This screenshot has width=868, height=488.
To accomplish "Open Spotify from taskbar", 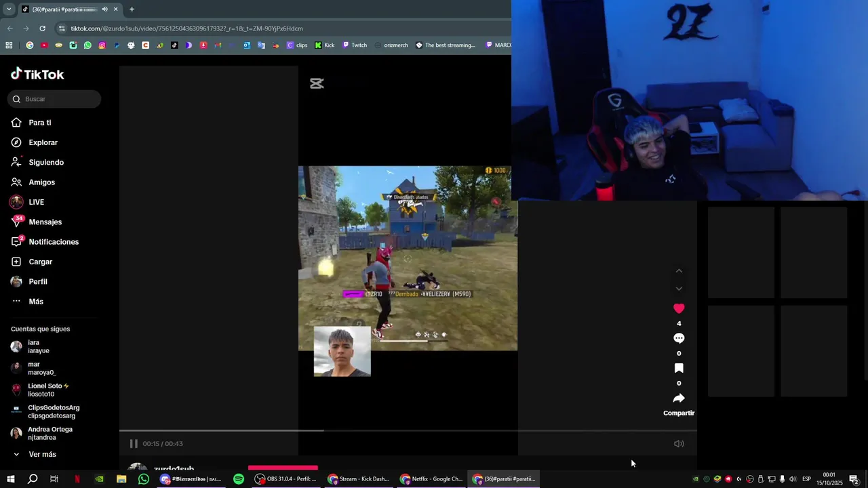I will pyautogui.click(x=239, y=479).
